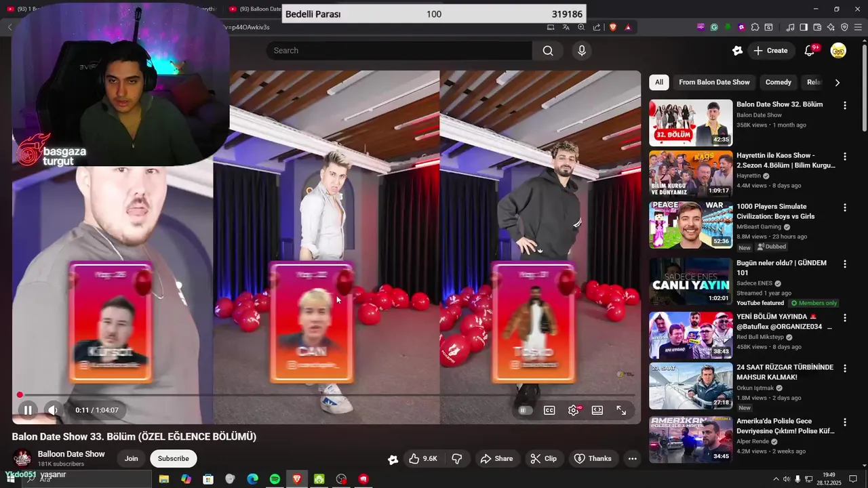Image resolution: width=868 pixels, height=488 pixels.
Task: Seek on the red video progress bar
Action: (x=326, y=394)
